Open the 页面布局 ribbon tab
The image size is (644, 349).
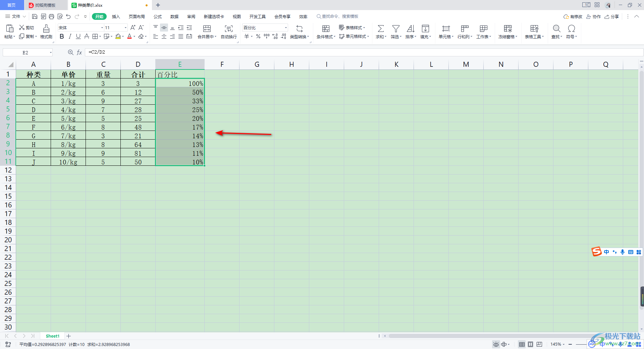[137, 16]
